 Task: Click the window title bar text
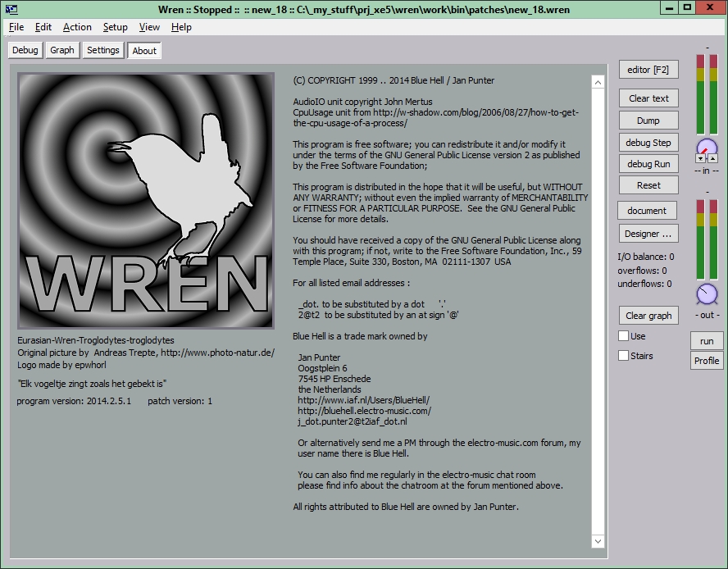click(x=364, y=9)
